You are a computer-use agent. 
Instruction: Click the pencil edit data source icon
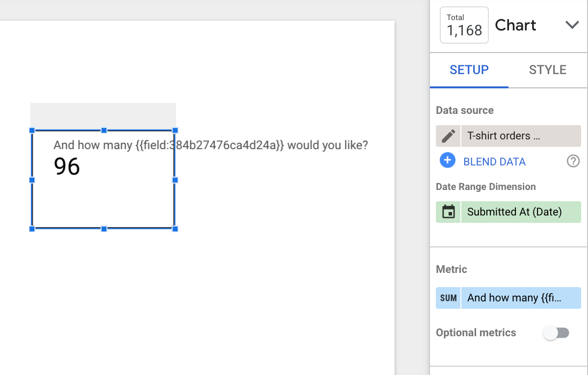coord(449,136)
